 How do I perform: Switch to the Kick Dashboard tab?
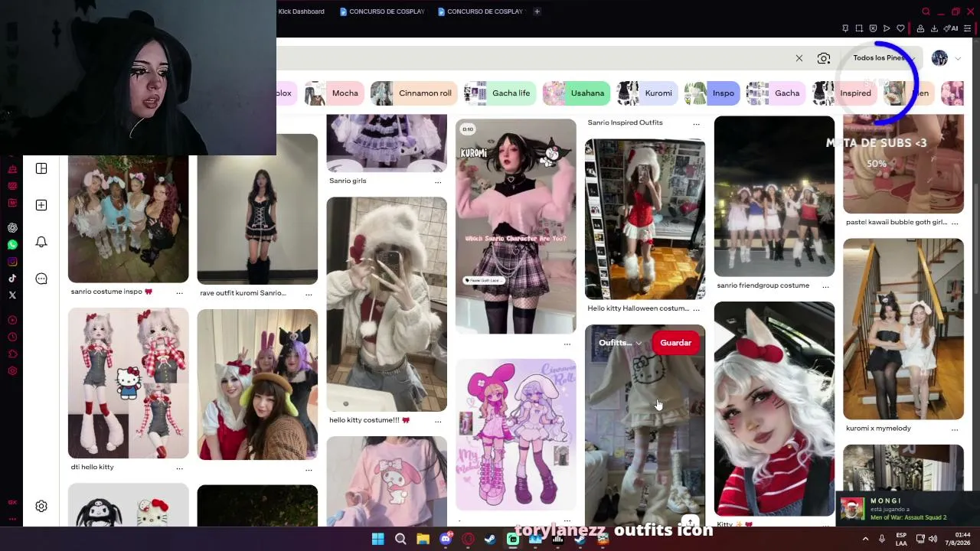pyautogui.click(x=301, y=11)
